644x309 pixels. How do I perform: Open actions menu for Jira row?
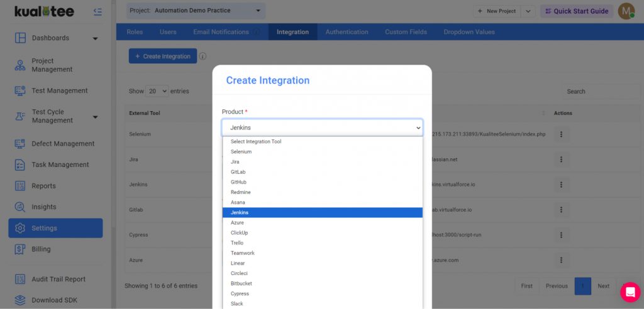pos(561,160)
